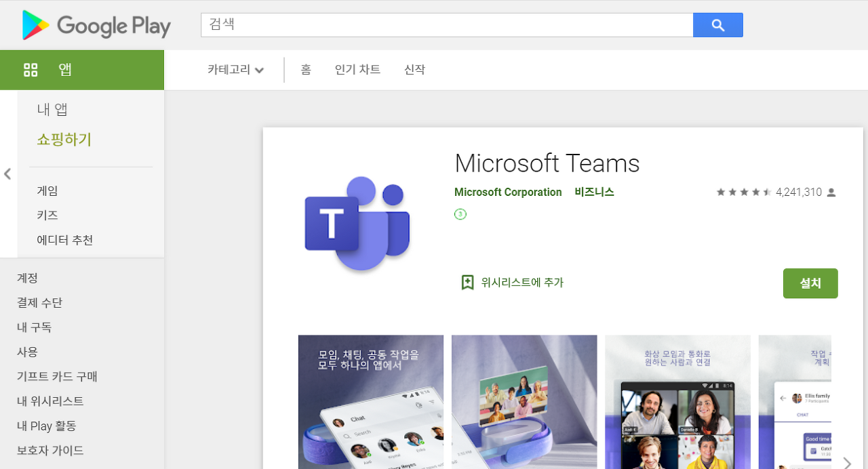This screenshot has width=868, height=469.
Task: Open the 신작 tab
Action: [414, 70]
